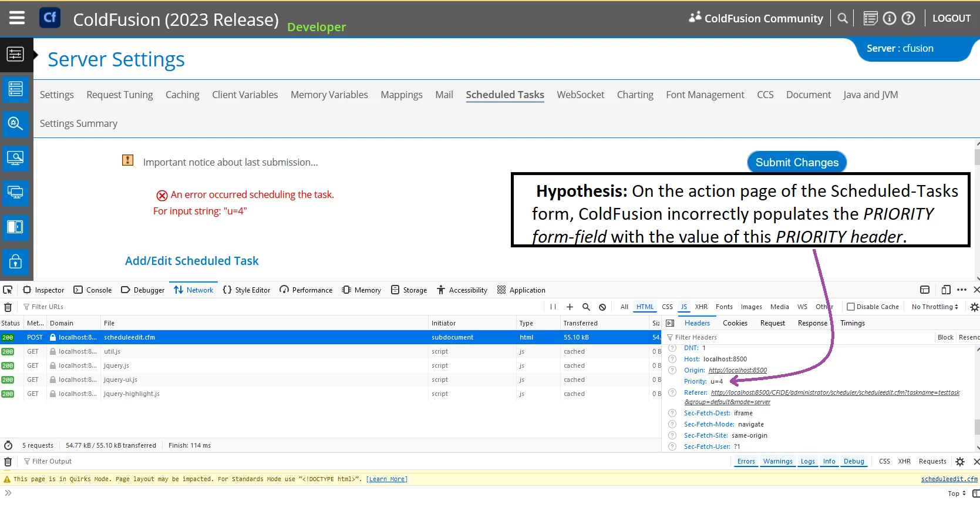Open network settings gear icon
This screenshot has height=507, width=980.
[975, 307]
